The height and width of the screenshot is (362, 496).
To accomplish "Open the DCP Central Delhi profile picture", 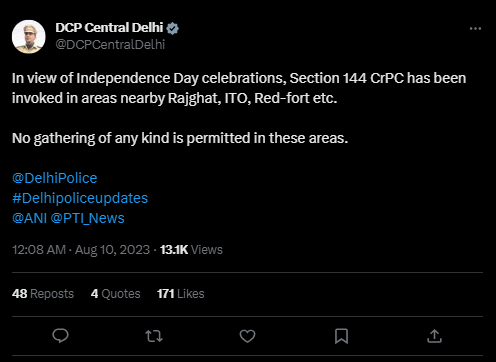I will 29,36.
